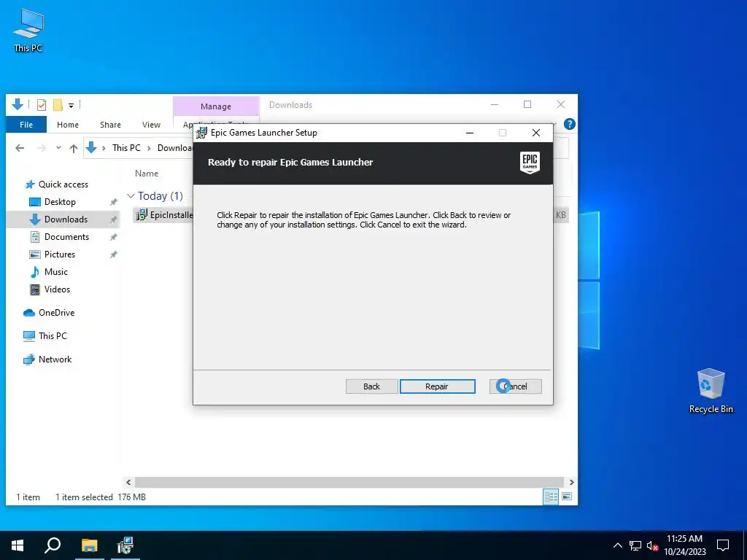Open the File menu in File Explorer
747x560 pixels.
[x=26, y=125]
